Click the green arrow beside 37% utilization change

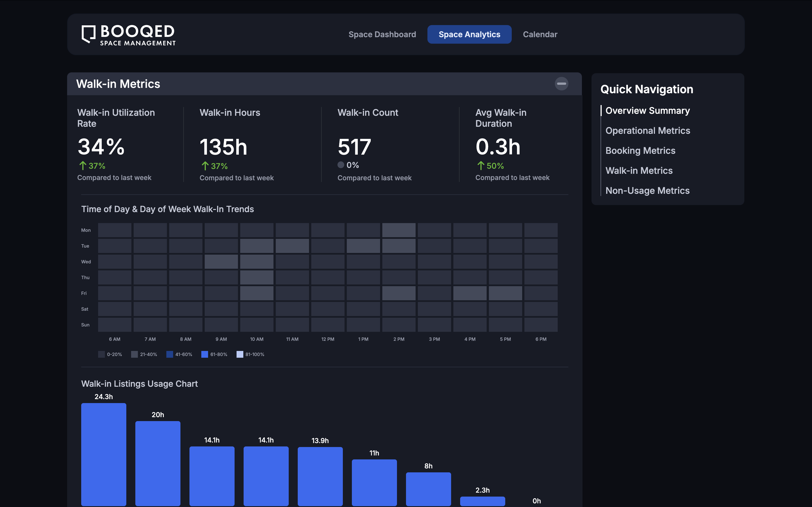(x=83, y=166)
